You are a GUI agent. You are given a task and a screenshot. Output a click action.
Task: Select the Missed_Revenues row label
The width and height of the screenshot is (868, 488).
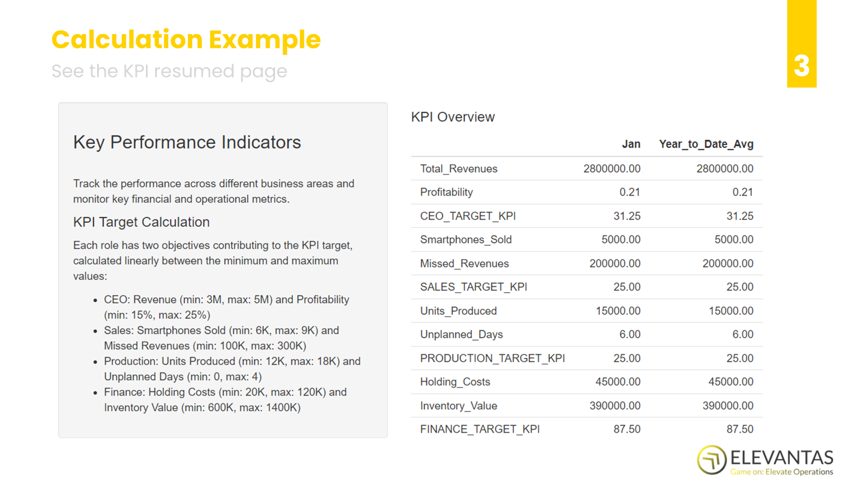464,264
